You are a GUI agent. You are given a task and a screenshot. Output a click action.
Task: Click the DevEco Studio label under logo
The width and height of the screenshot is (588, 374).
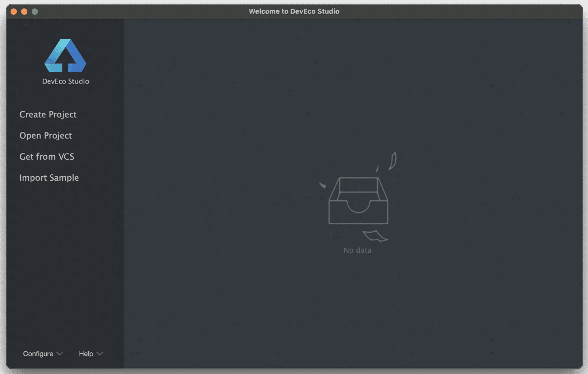[66, 81]
